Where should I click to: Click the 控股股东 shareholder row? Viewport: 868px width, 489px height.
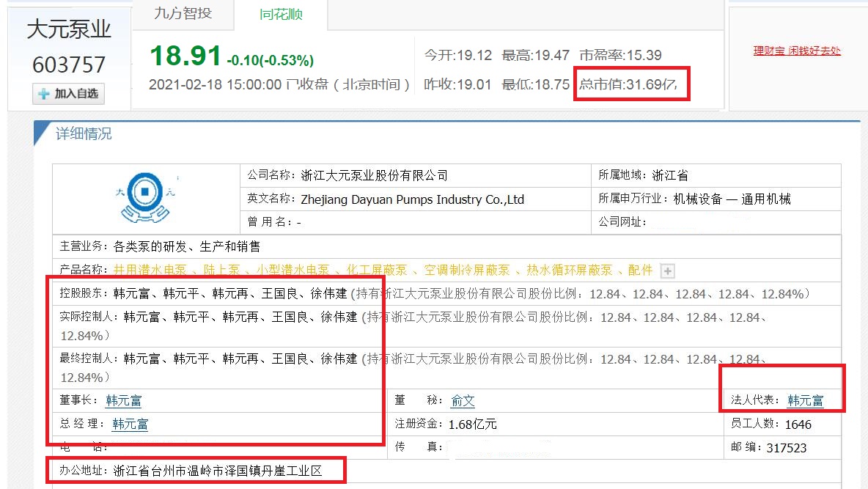[446, 293]
